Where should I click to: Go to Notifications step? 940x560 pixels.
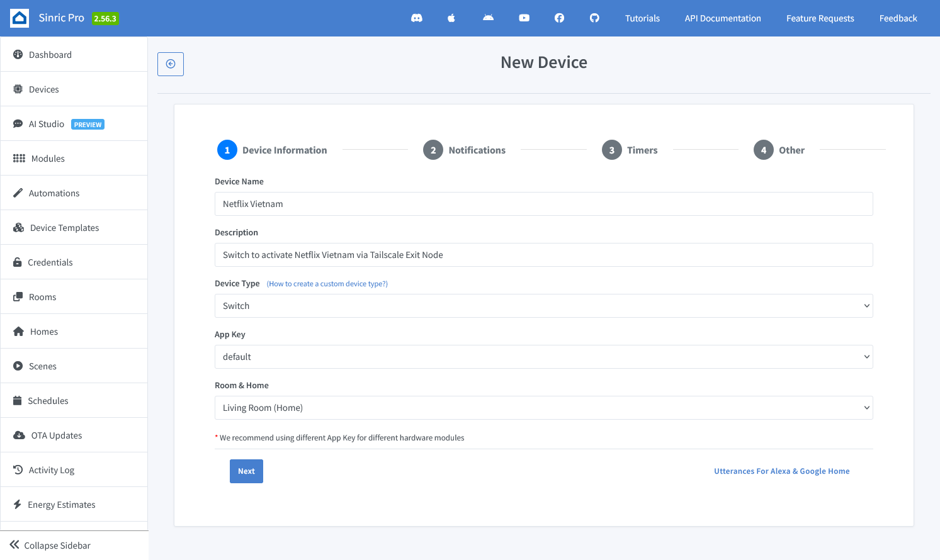465,150
